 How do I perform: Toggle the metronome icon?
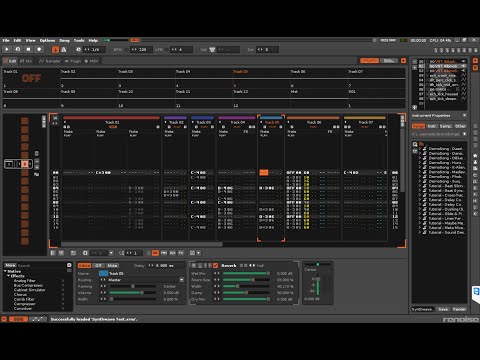tap(64, 50)
